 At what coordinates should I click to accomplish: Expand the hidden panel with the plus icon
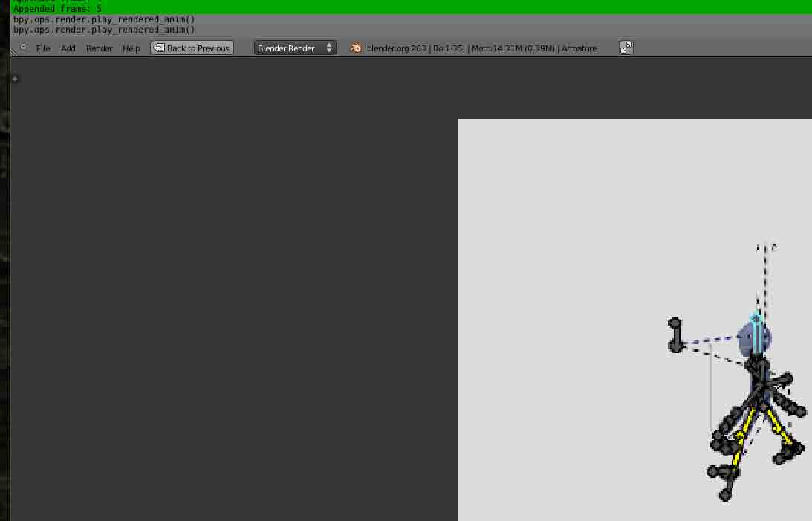tap(15, 79)
